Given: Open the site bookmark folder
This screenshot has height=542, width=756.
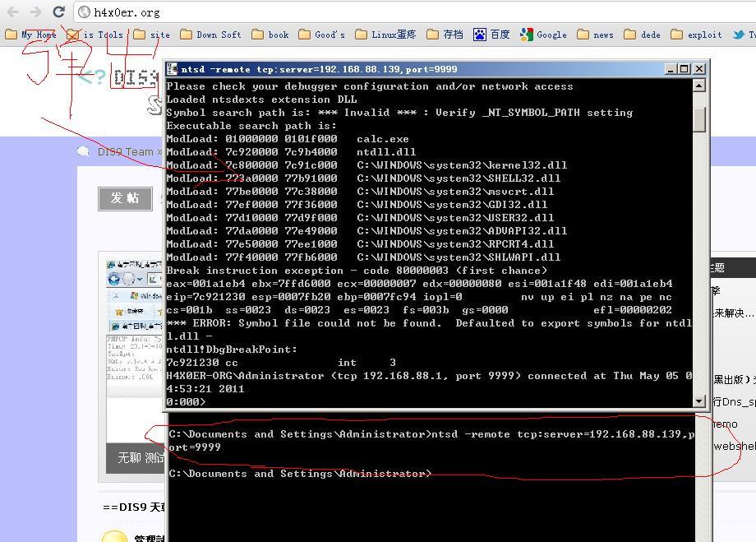Looking at the screenshot, I should tap(151, 35).
